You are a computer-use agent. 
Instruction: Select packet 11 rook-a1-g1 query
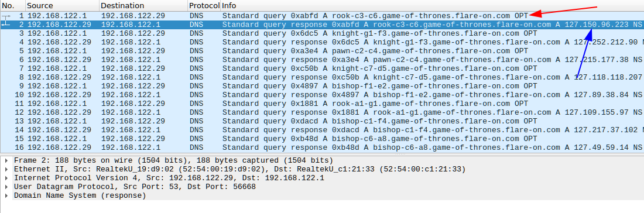322,104
